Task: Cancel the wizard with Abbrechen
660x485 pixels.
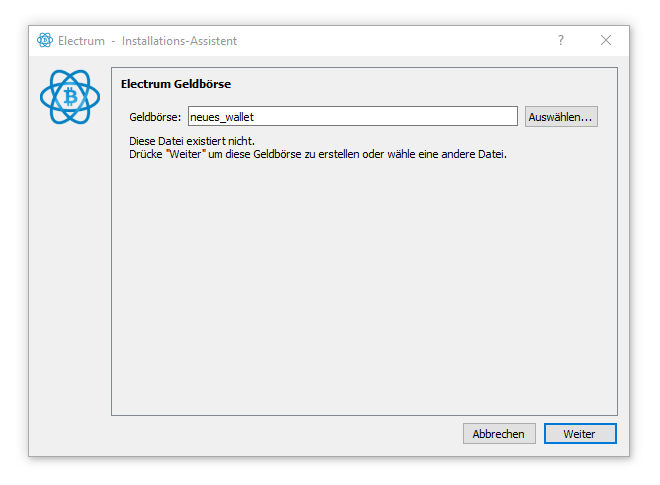Action: click(x=499, y=434)
